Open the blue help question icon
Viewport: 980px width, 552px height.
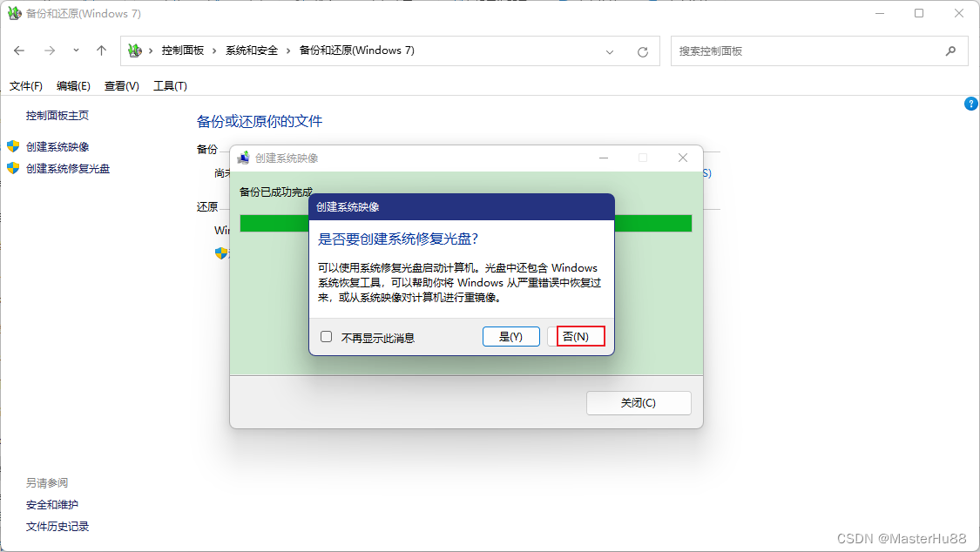970,104
